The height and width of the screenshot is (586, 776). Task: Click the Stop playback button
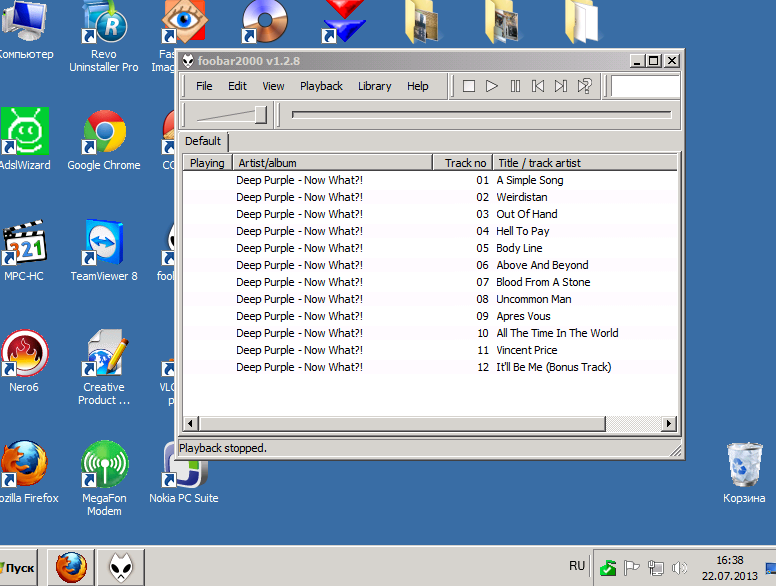(x=469, y=86)
